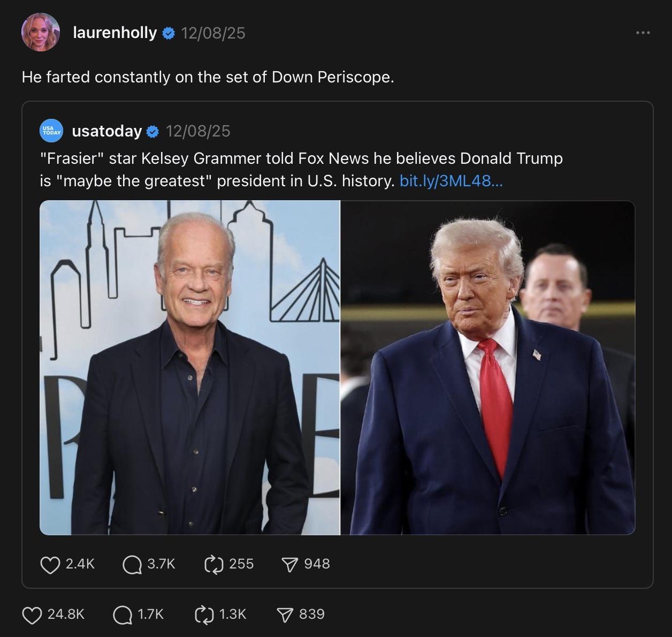Like the quoted usatoday post

pos(50,564)
